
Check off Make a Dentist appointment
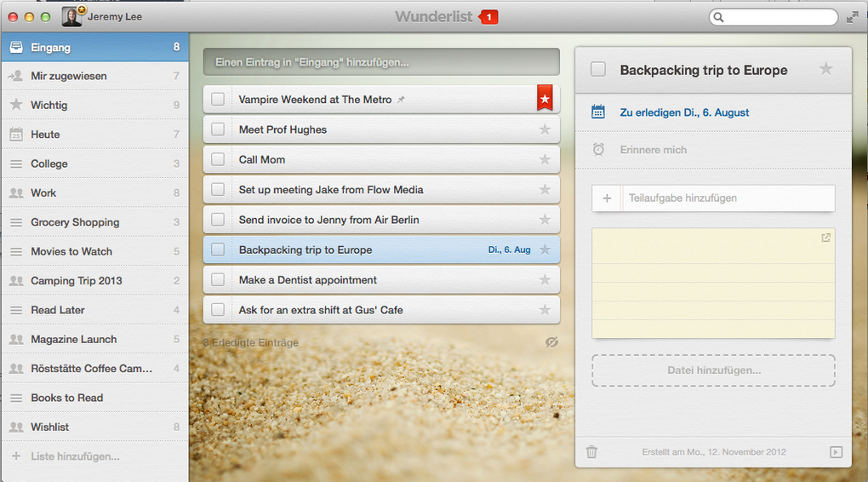[x=218, y=280]
